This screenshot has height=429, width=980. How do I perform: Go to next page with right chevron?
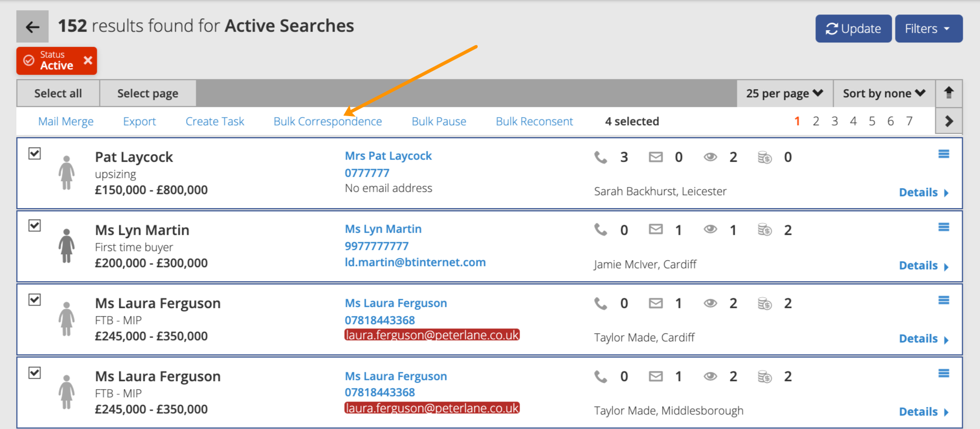point(949,121)
